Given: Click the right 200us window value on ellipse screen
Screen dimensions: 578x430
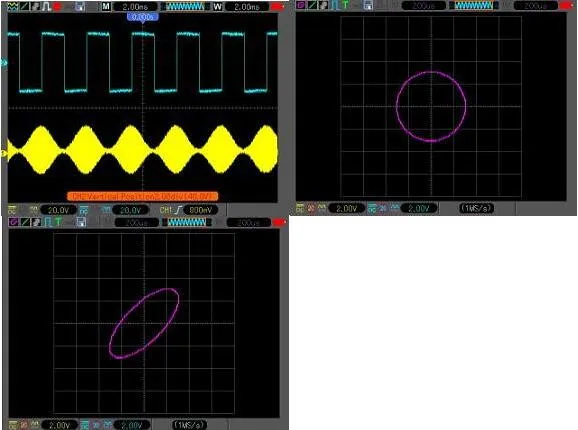Looking at the screenshot, I should coord(249,223).
